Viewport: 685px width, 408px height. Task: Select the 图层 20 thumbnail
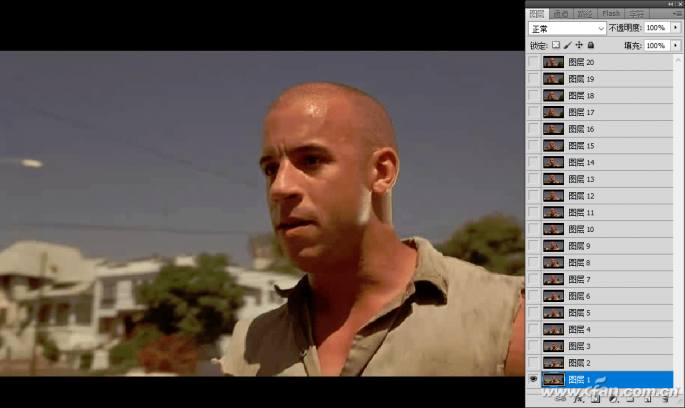pyautogui.click(x=553, y=62)
